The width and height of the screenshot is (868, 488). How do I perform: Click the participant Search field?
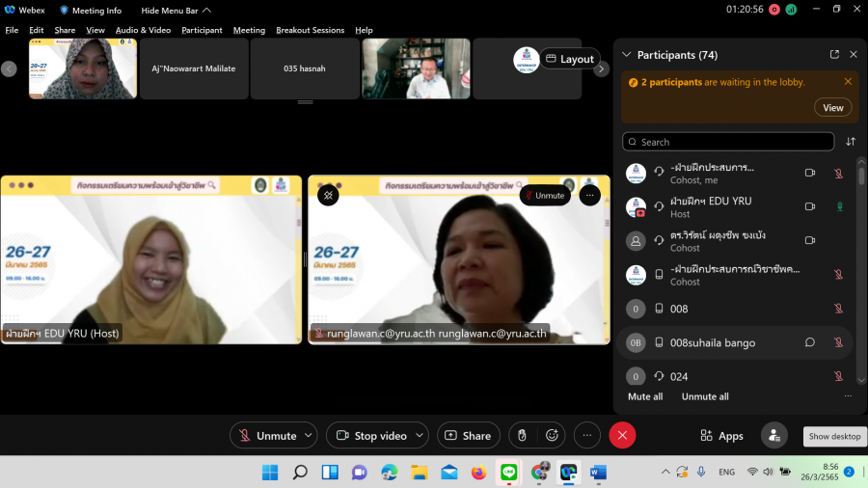pos(728,142)
